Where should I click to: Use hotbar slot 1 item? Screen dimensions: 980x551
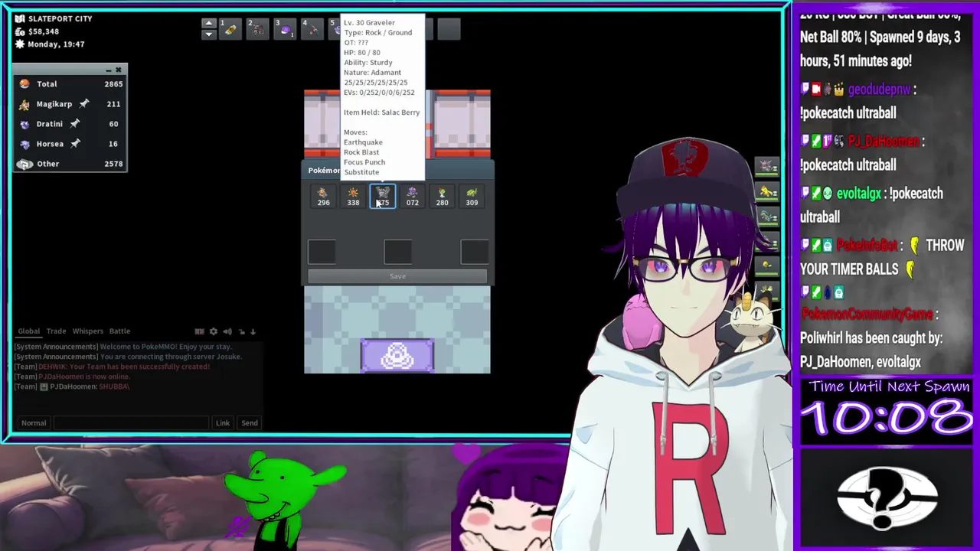[230, 29]
